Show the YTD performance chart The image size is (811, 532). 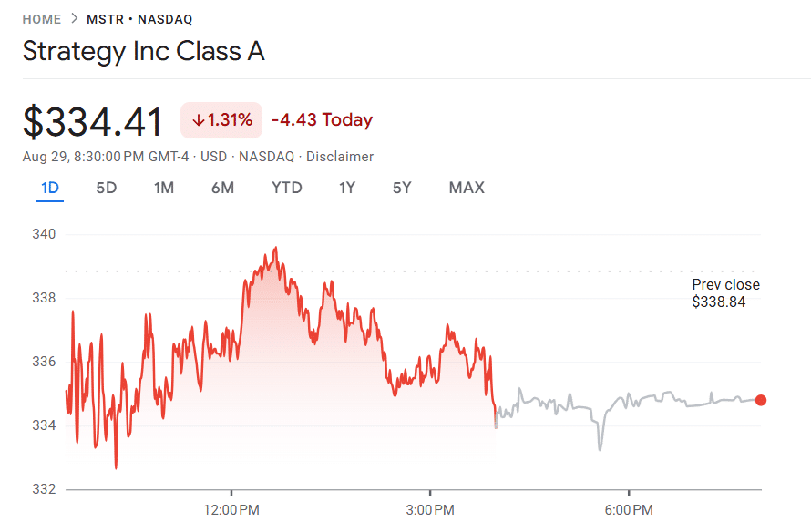[286, 188]
